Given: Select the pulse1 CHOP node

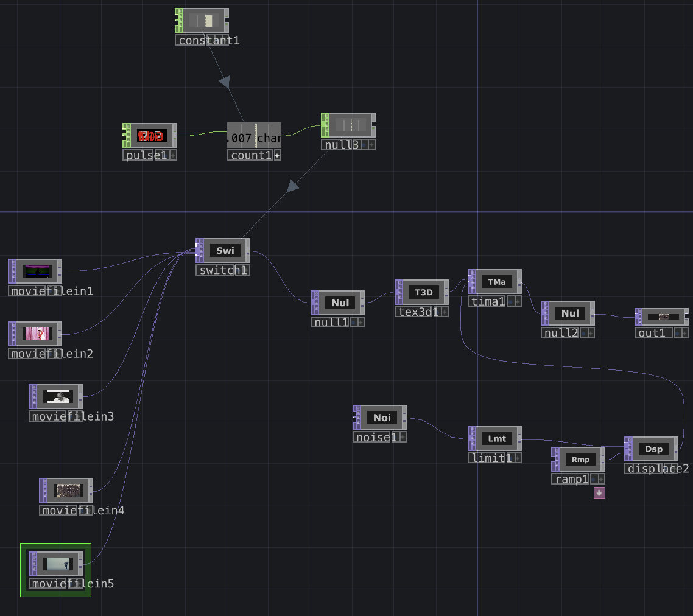Looking at the screenshot, I should click(x=151, y=136).
